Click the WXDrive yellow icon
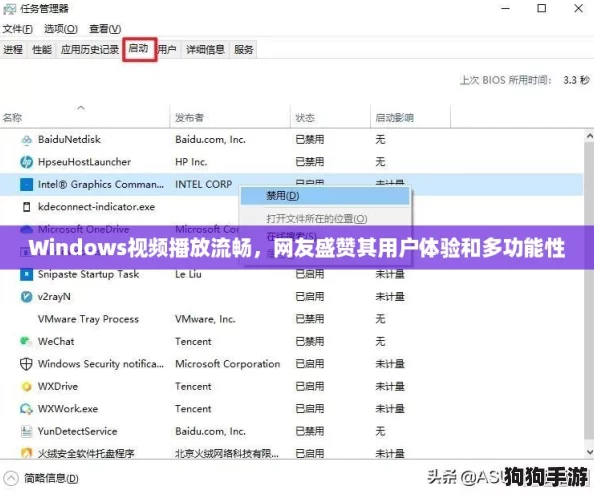594x495 pixels. [27, 387]
